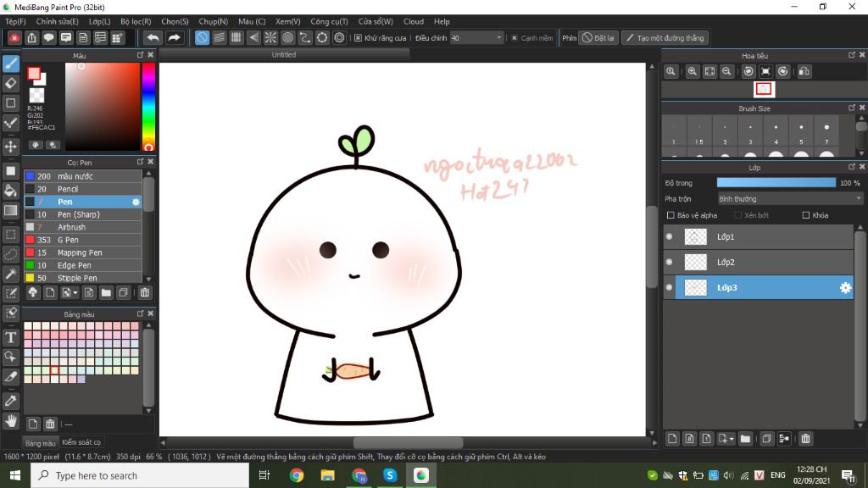868x488 pixels.
Task: Pick the Hand pan tool
Action: 11,420
